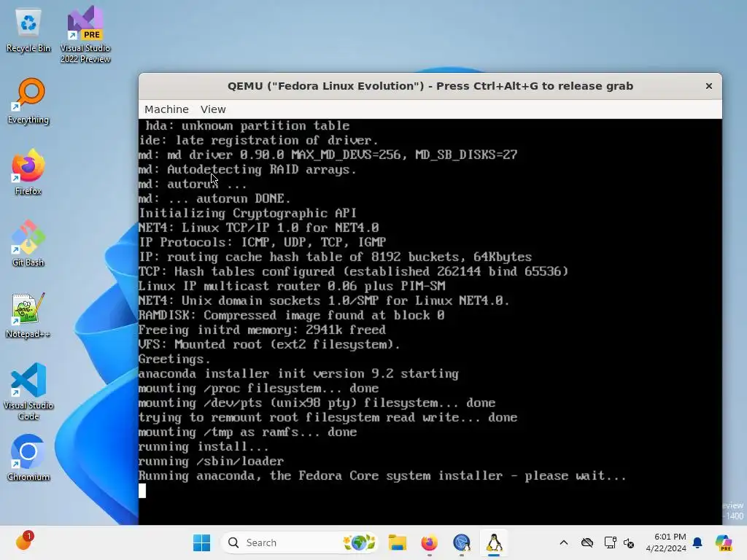Switch to Firefox on the taskbar

[429, 542]
